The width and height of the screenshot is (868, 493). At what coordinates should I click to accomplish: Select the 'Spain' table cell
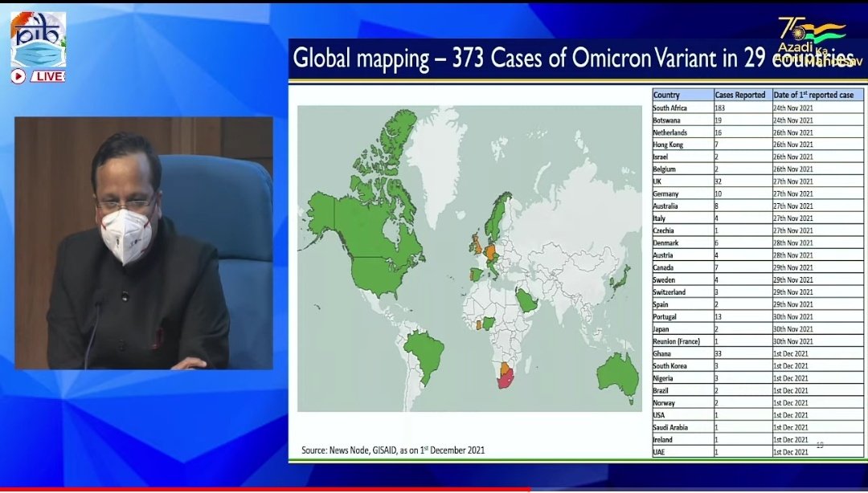coord(683,304)
